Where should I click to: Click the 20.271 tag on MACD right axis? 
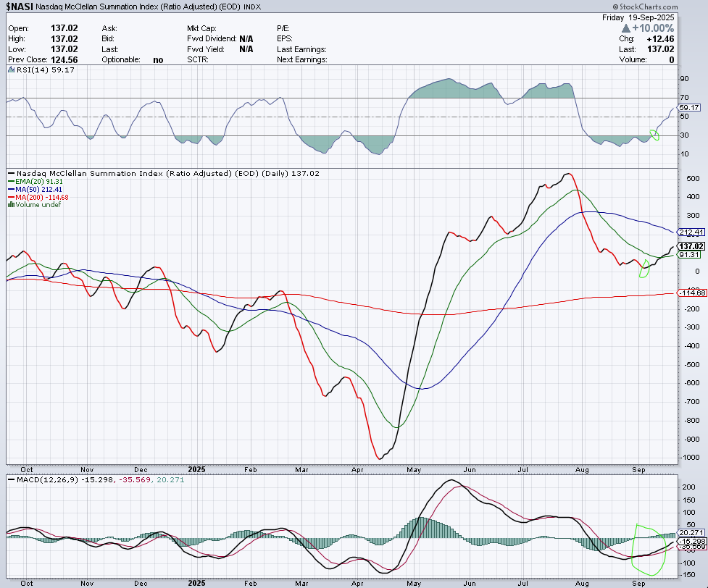pos(691,532)
